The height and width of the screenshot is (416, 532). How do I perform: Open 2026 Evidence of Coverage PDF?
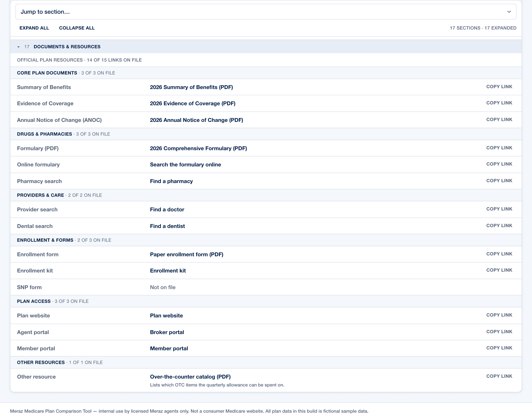(x=192, y=103)
